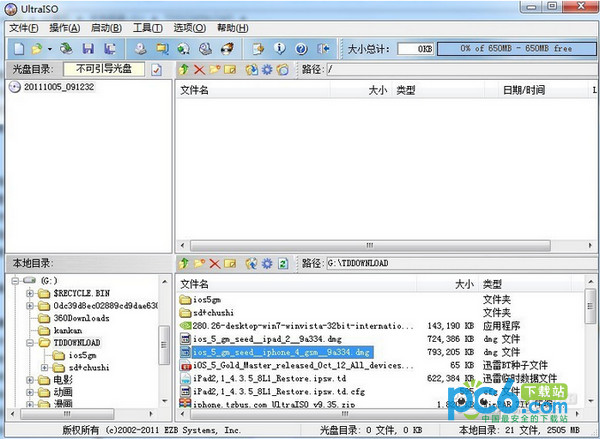This screenshot has width=600, height=439.
Task: Click the 大小总计 0KB size field
Action: pyautogui.click(x=416, y=49)
